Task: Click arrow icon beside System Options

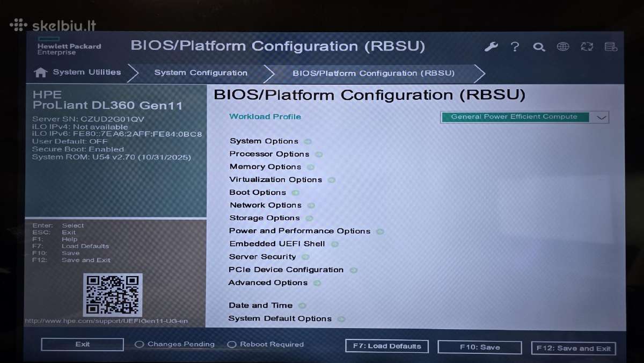Action: click(308, 142)
